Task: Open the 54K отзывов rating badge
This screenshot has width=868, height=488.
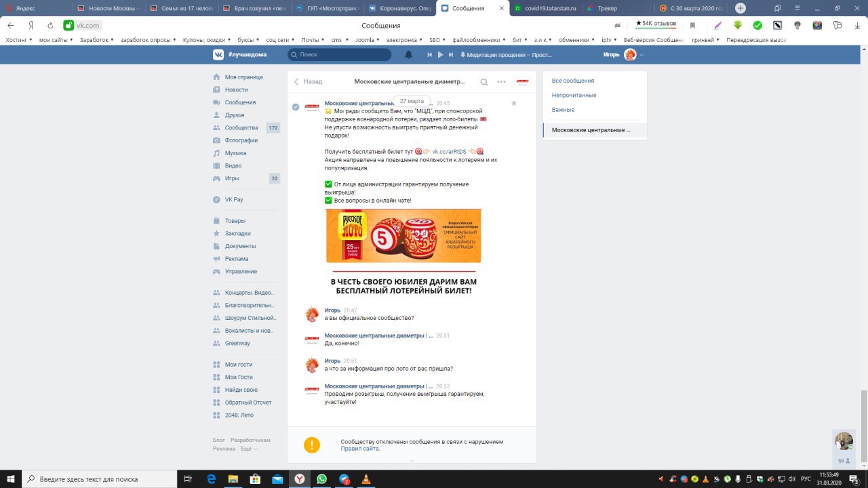Action: coord(656,24)
